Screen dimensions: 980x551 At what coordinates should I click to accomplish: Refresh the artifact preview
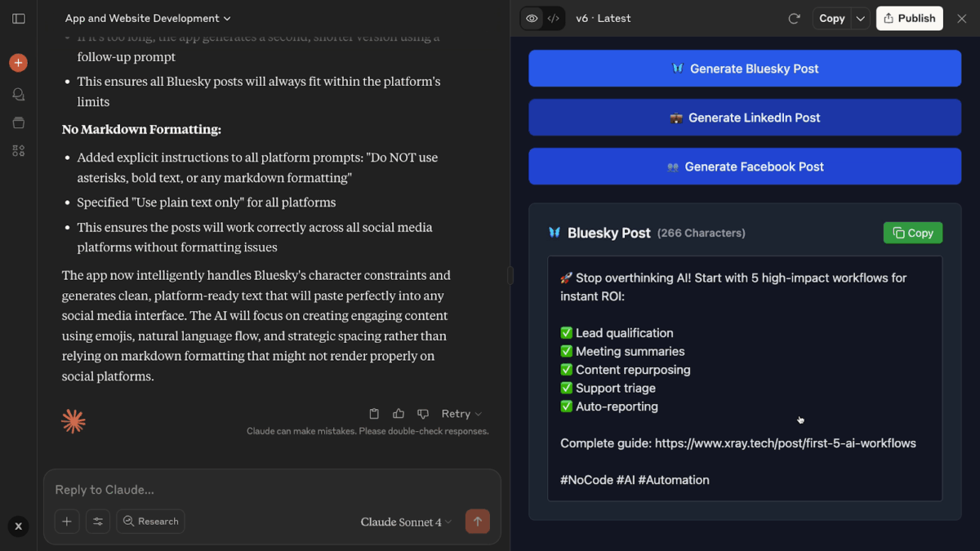click(794, 19)
